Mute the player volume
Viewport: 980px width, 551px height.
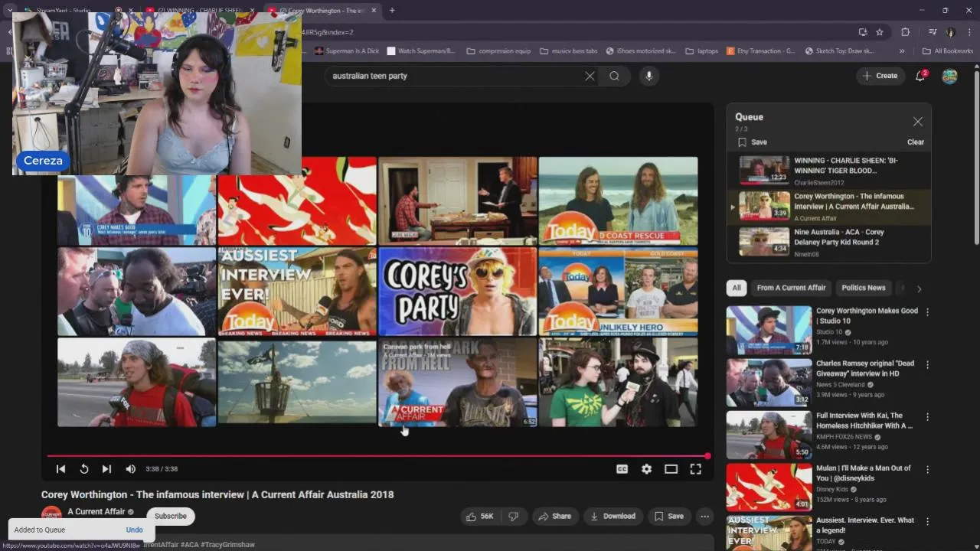point(130,469)
